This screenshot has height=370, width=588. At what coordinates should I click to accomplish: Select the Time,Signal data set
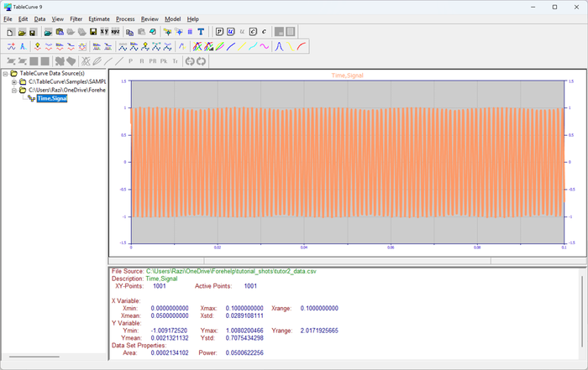[52, 98]
